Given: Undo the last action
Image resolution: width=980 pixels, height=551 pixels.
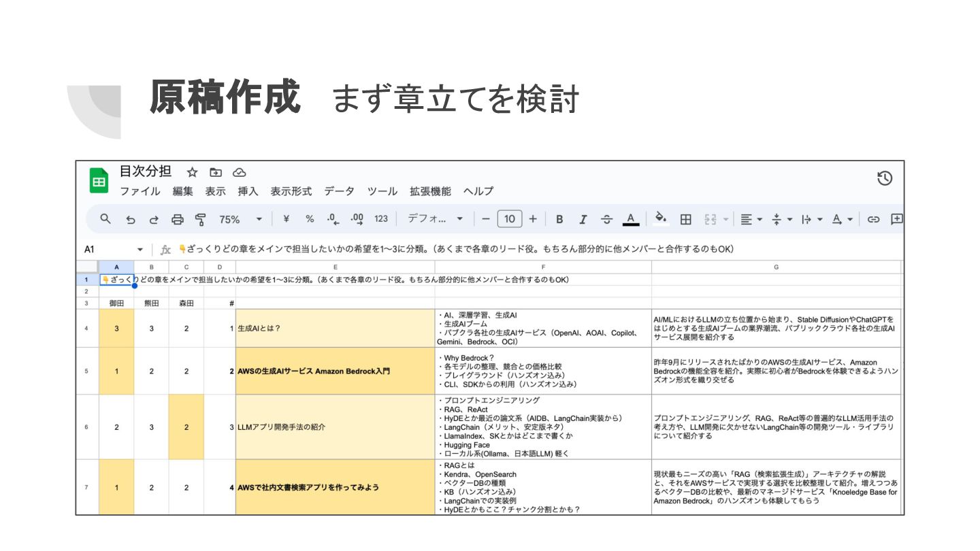Looking at the screenshot, I should (x=130, y=219).
